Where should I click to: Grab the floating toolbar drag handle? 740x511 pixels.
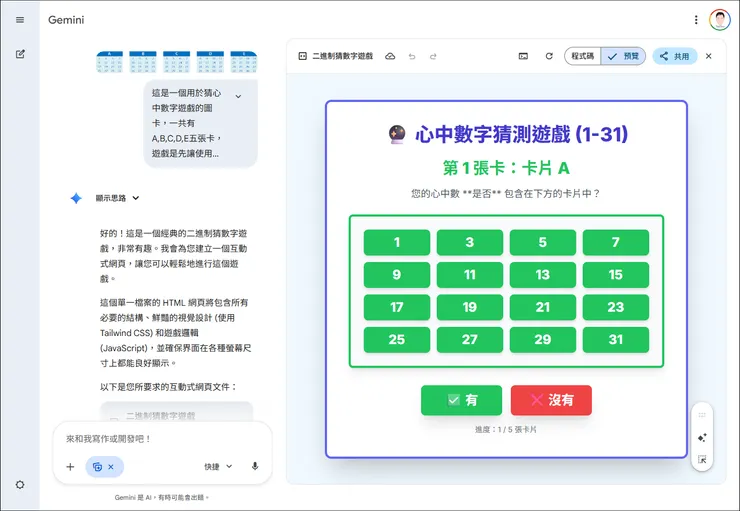702,415
